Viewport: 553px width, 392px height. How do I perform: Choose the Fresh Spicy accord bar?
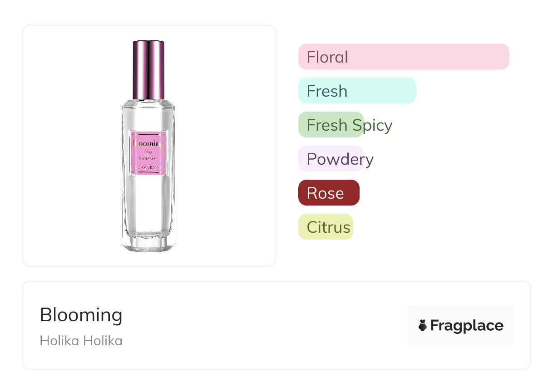pyautogui.click(x=331, y=125)
